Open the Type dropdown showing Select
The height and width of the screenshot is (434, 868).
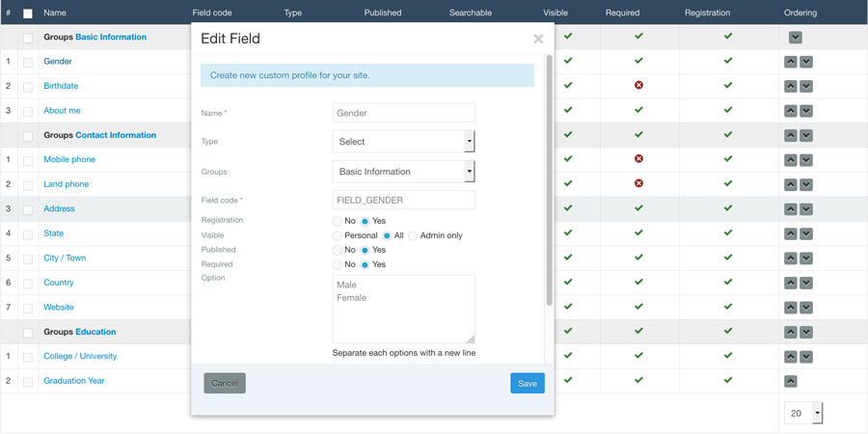point(403,142)
